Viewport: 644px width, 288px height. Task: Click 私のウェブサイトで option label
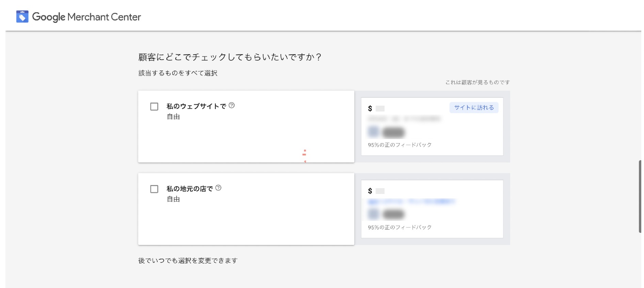coord(196,106)
